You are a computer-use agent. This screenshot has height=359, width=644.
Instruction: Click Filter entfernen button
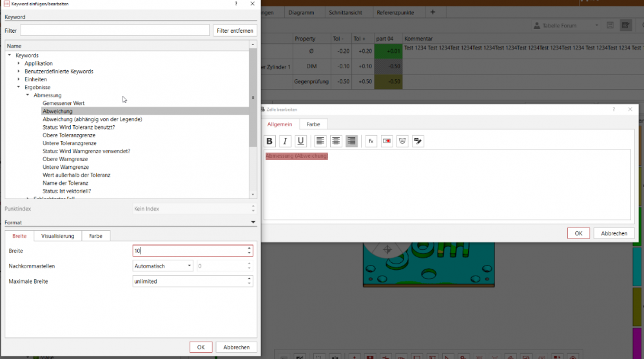point(235,31)
